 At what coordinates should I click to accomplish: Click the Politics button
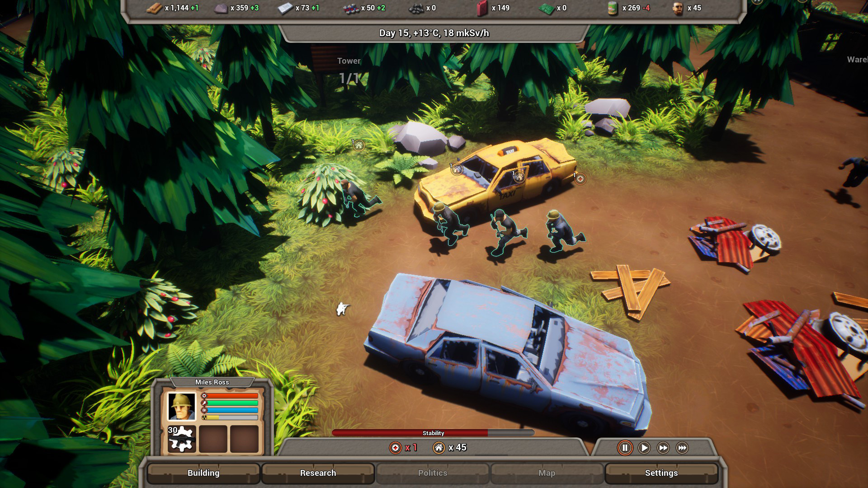(x=433, y=473)
